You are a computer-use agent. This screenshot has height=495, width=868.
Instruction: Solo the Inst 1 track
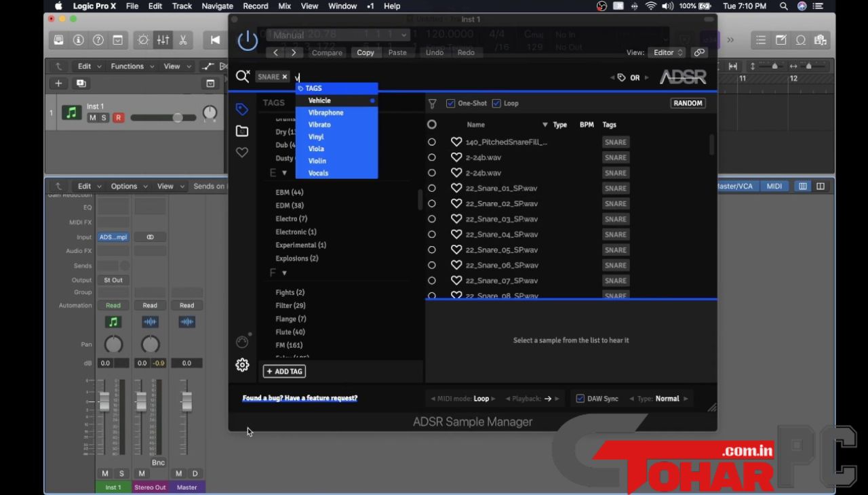(x=104, y=118)
